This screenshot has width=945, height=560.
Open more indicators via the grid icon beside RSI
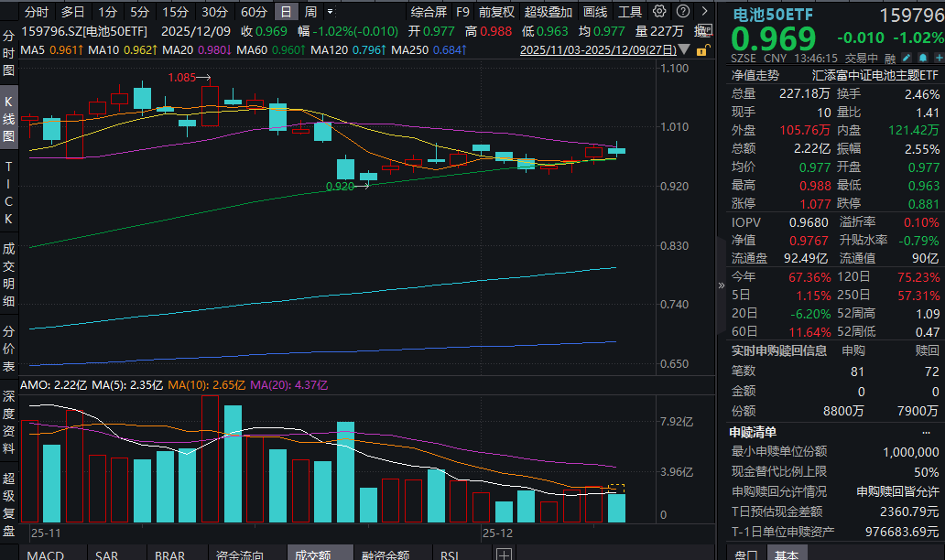pos(503,554)
